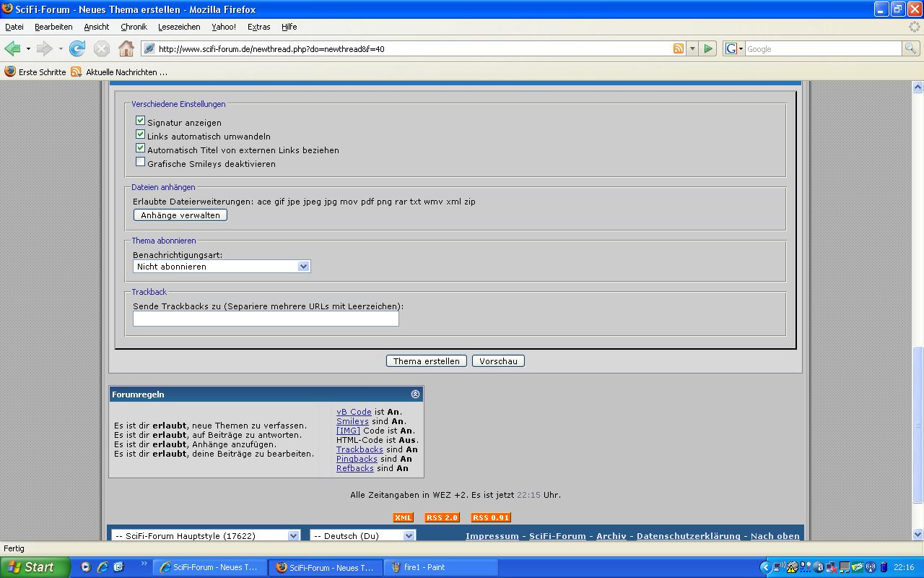The height and width of the screenshot is (578, 924).
Task: Click the orange XML feed badge
Action: (403, 517)
